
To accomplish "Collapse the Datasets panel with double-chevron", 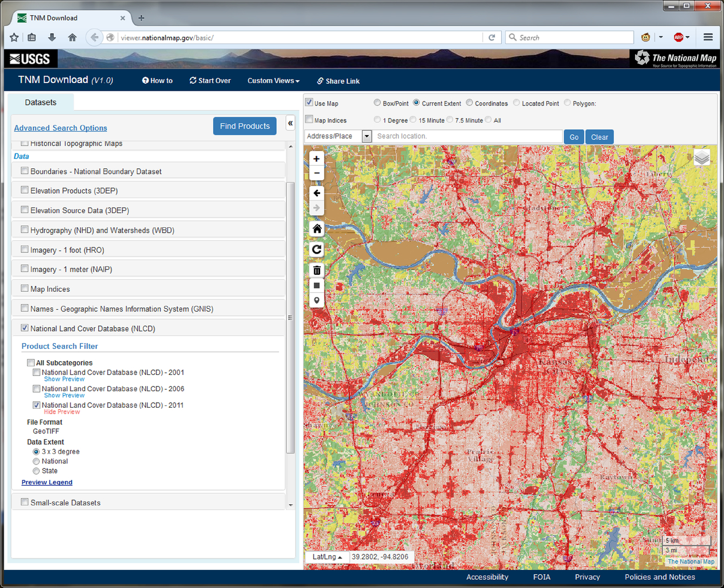I will (x=290, y=124).
